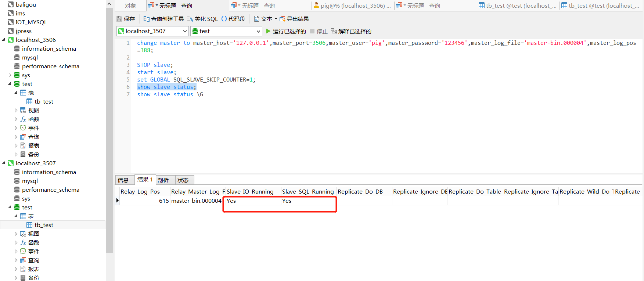Select the ims connection icon

click(11, 13)
